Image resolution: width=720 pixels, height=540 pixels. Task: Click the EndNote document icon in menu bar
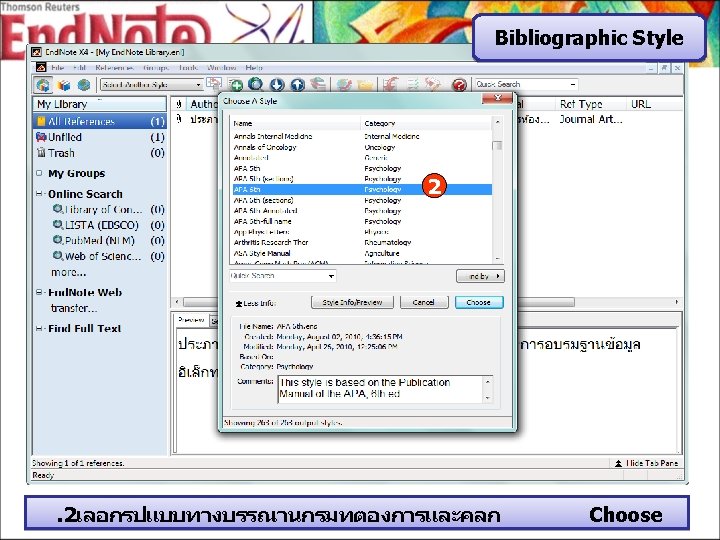click(x=41, y=68)
